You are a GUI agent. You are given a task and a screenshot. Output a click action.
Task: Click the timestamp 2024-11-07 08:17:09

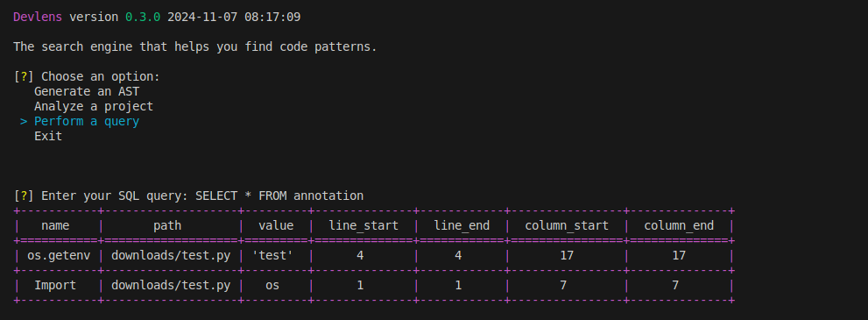pos(234,18)
